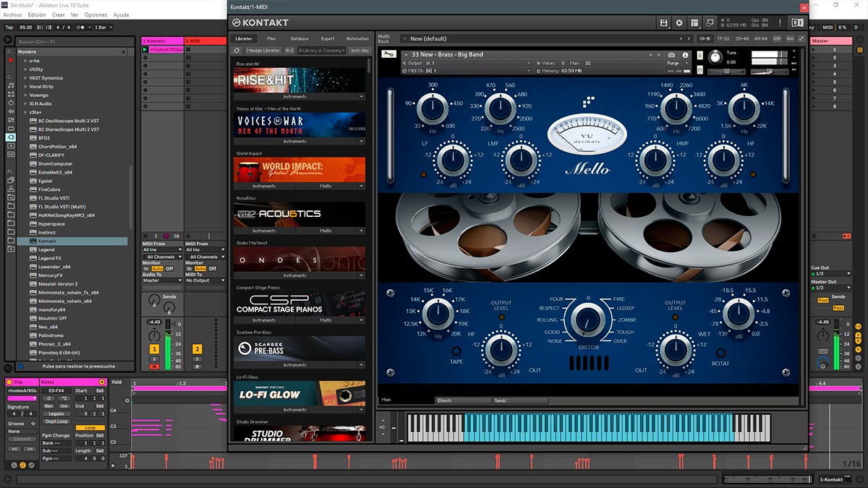Expand the u-he folder in browser

click(x=25, y=61)
